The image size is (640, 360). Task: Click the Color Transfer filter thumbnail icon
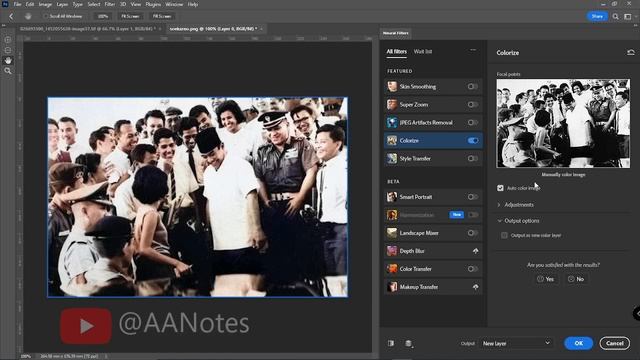pos(392,269)
